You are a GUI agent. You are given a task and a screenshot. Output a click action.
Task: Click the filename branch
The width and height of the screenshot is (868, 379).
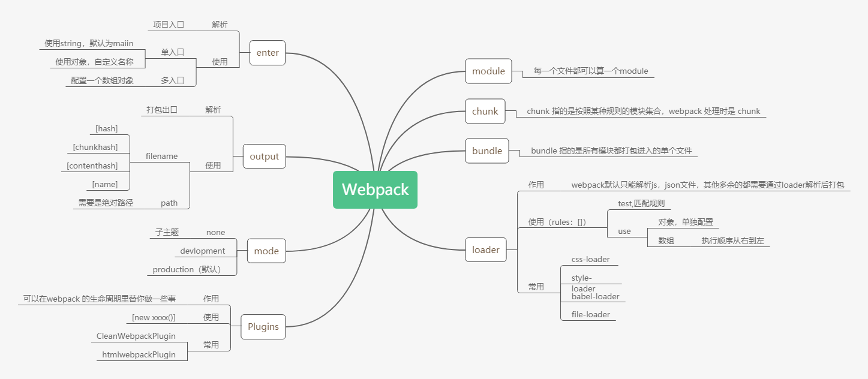click(x=161, y=156)
